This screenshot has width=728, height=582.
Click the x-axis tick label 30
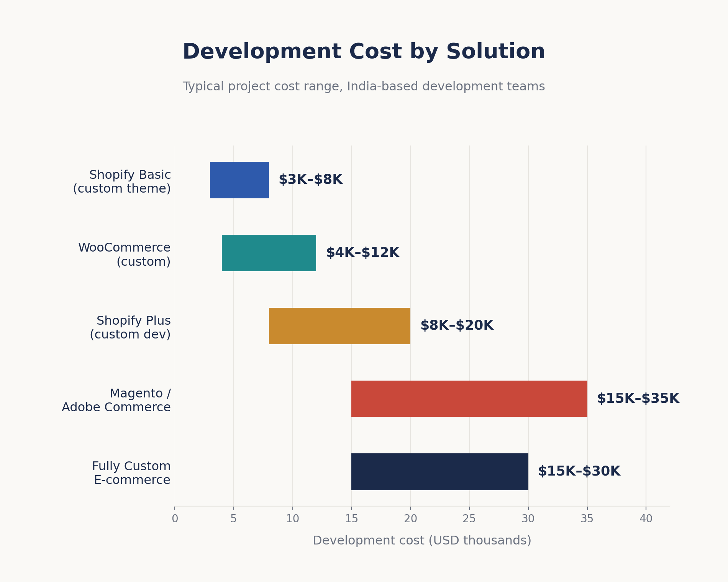(528, 519)
